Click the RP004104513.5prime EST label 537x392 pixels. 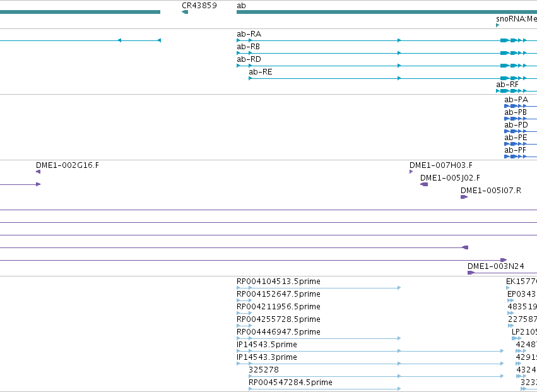(278, 282)
